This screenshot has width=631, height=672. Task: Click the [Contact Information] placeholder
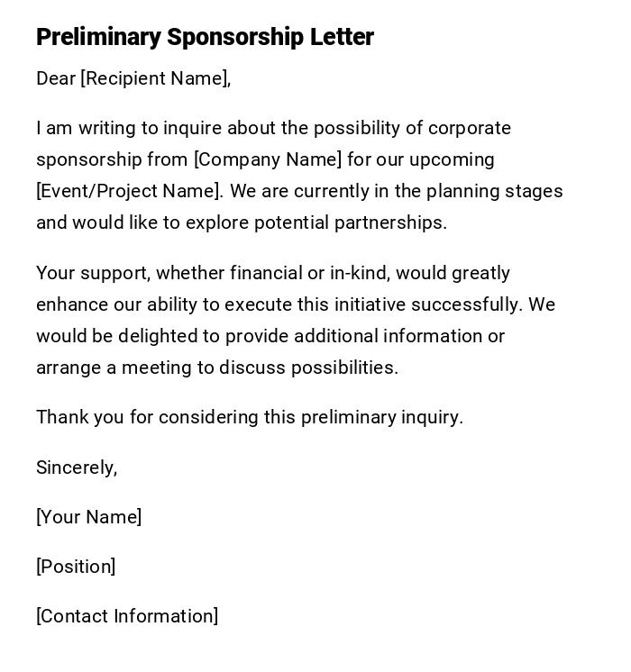127,616
